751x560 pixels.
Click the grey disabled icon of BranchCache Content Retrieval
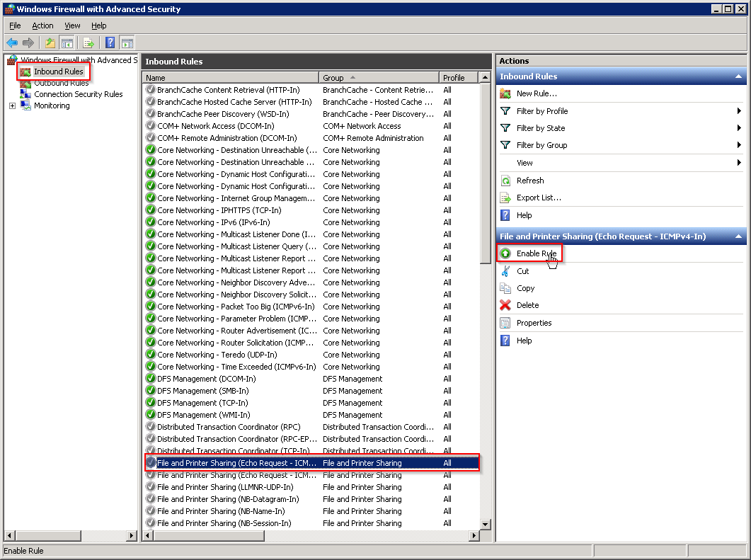tap(150, 90)
